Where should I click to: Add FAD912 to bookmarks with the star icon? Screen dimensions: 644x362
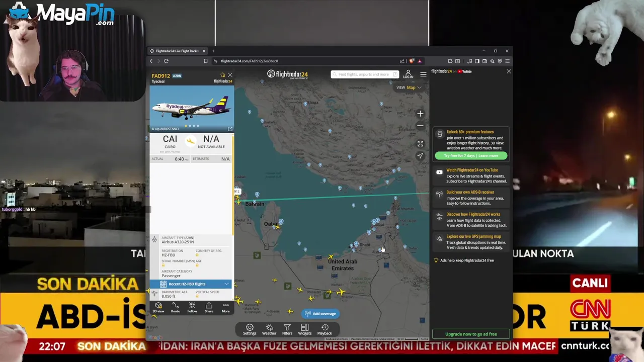tap(223, 75)
